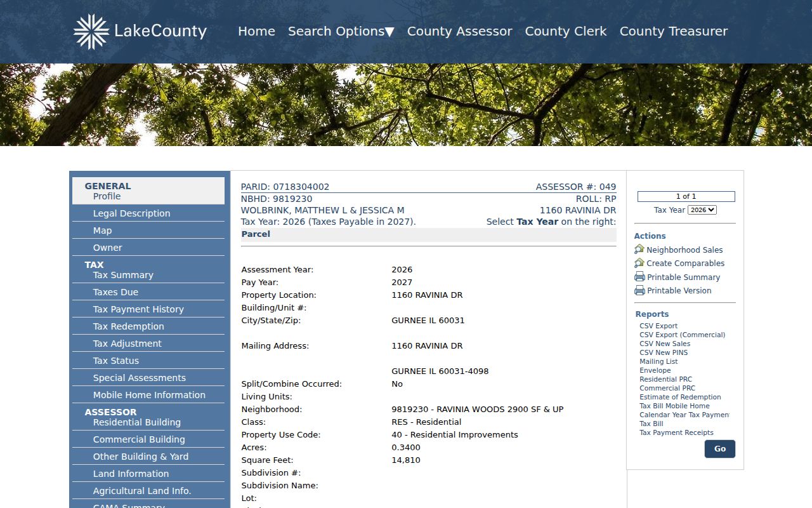The height and width of the screenshot is (508, 812).
Task: Click the Neighborhood Sales house icon
Action: pos(639,250)
